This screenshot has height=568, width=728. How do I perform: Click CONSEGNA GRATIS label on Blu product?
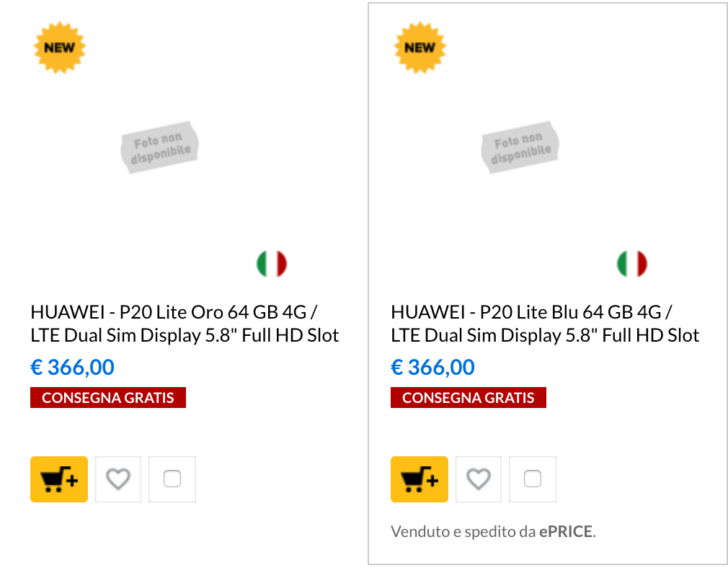(x=469, y=398)
